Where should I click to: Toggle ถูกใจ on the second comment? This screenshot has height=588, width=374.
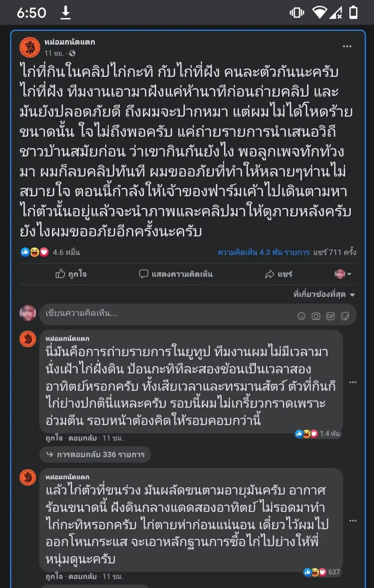point(54,577)
